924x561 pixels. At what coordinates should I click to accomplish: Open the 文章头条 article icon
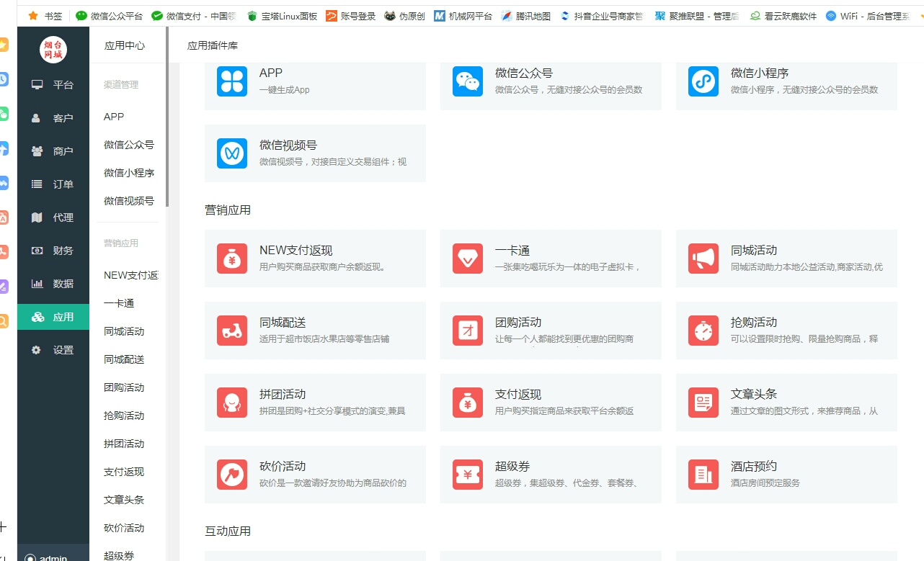pos(703,403)
